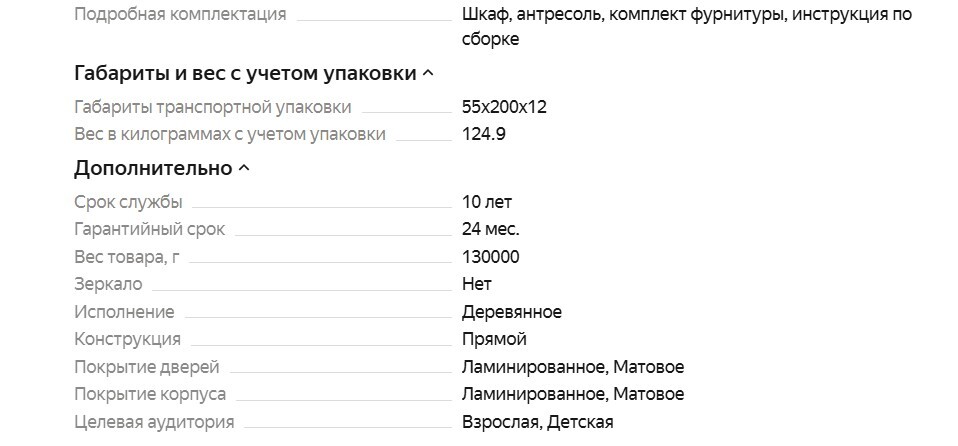The image size is (958, 446).
Task: Click the Покрытие дверей label
Action: [147, 367]
